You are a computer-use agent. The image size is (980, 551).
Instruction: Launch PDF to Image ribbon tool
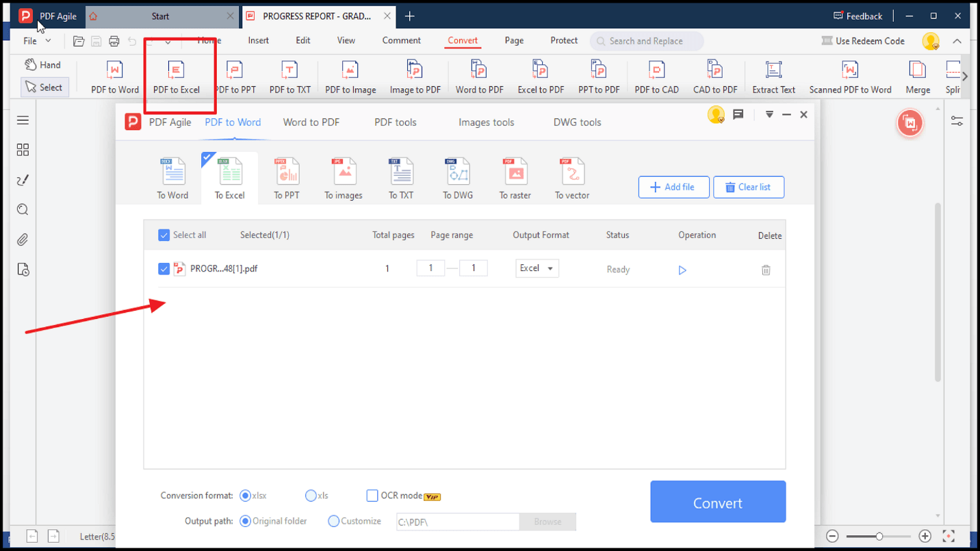tap(350, 77)
